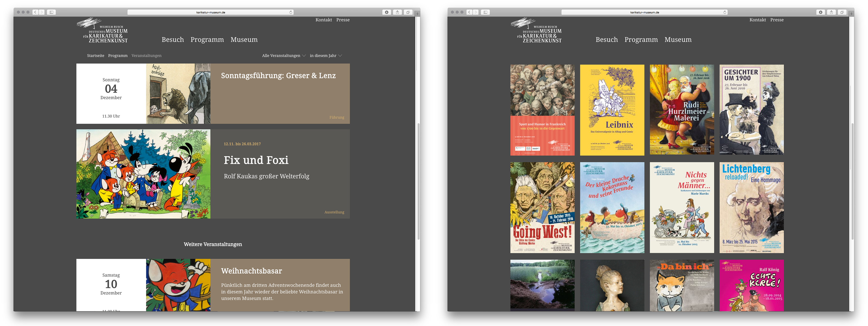Viewport: 868px width, 326px height.
Task: Open Besuch main menu in right window
Action: click(x=606, y=40)
